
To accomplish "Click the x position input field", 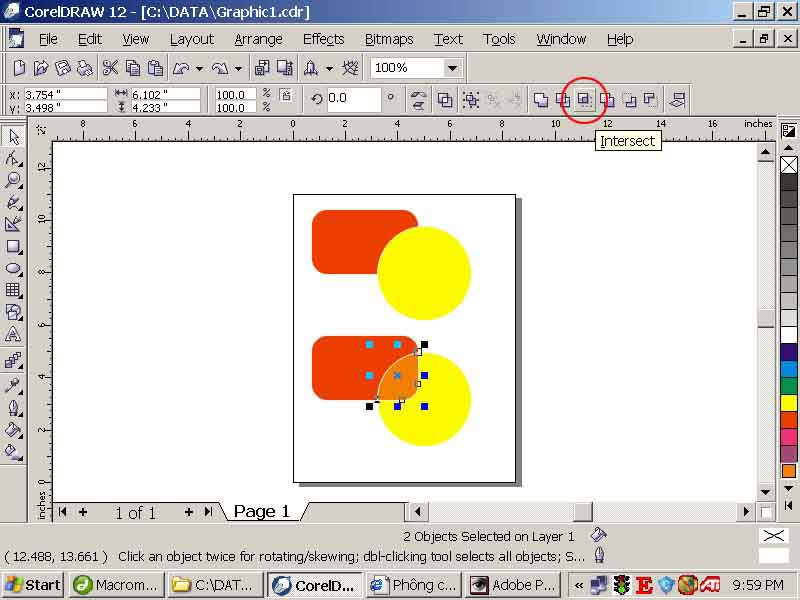I will 65,94.
